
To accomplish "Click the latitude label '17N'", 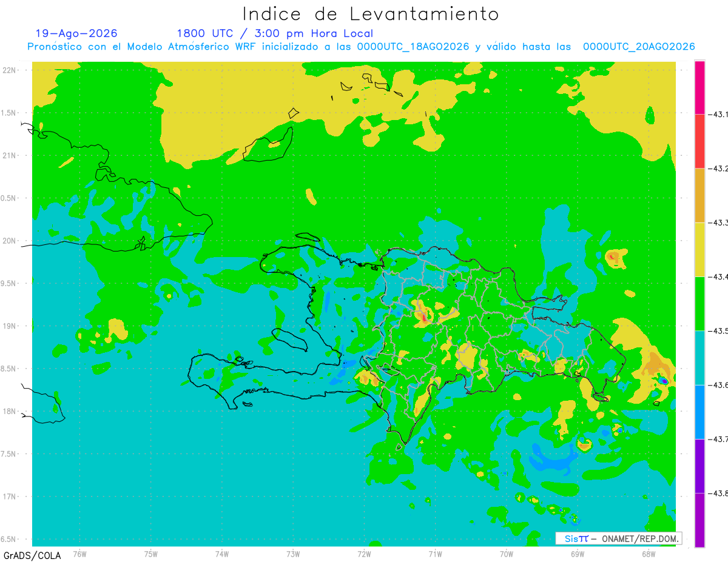I will [x=10, y=497].
